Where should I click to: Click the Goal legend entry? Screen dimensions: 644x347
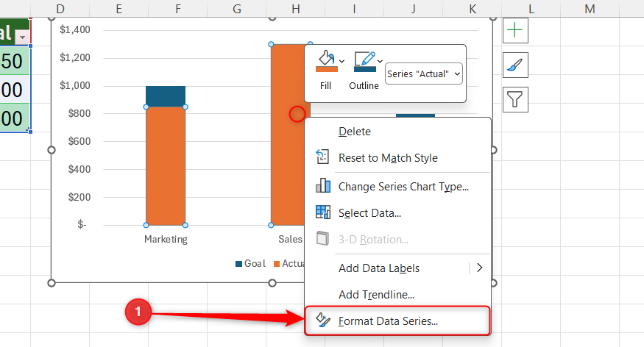pos(250,264)
